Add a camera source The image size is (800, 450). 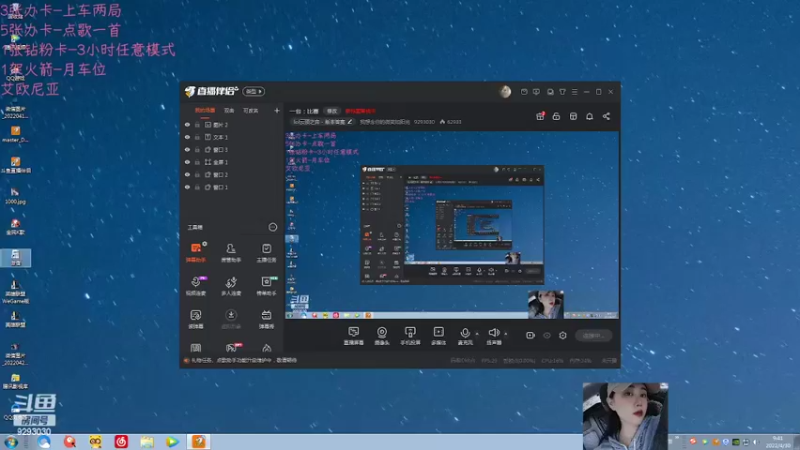pyautogui.click(x=382, y=336)
